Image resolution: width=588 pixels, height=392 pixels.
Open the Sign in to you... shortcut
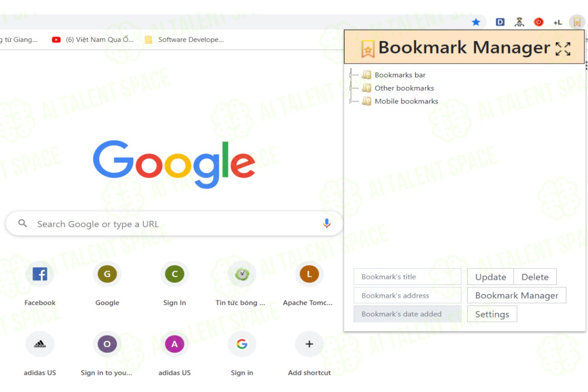coord(107,354)
